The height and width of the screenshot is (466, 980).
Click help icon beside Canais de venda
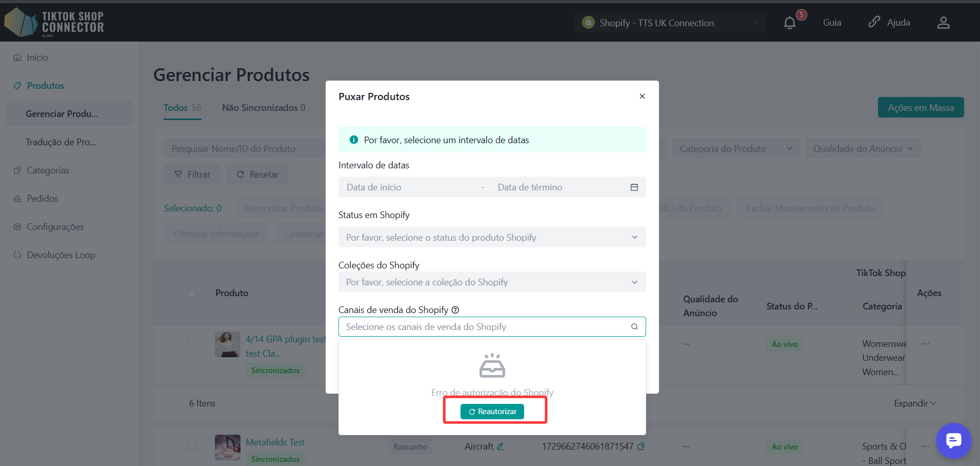pos(455,310)
